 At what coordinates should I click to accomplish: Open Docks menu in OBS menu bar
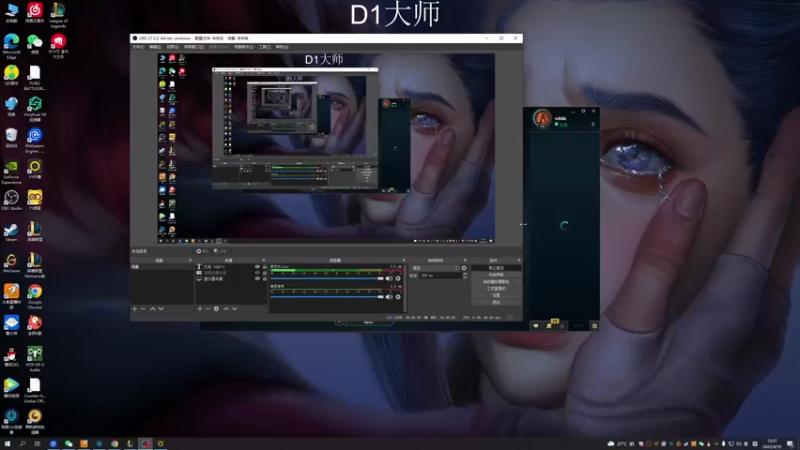coord(194,47)
